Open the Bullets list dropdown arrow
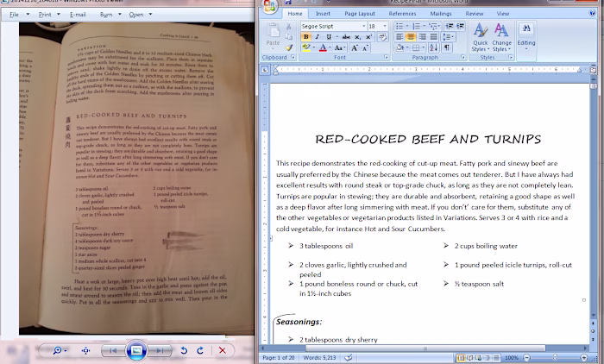Image resolution: width=604 pixels, height=364 pixels. (x=407, y=26)
